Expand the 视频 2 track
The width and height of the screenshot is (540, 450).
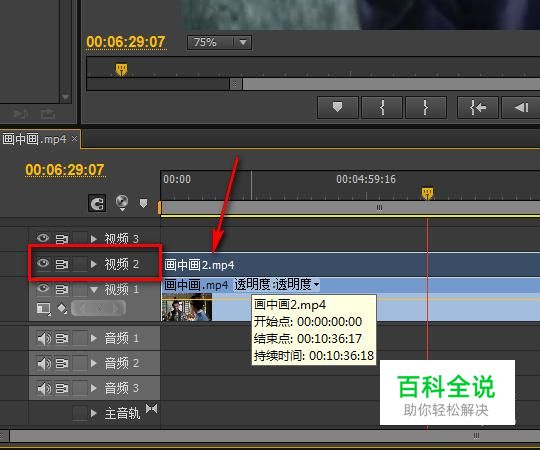coord(94,264)
